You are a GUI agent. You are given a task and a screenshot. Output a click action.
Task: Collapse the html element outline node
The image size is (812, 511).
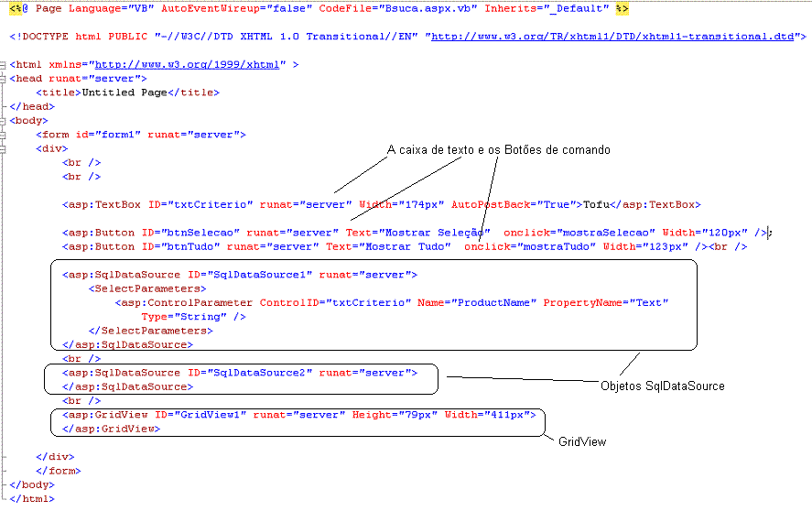3,65
